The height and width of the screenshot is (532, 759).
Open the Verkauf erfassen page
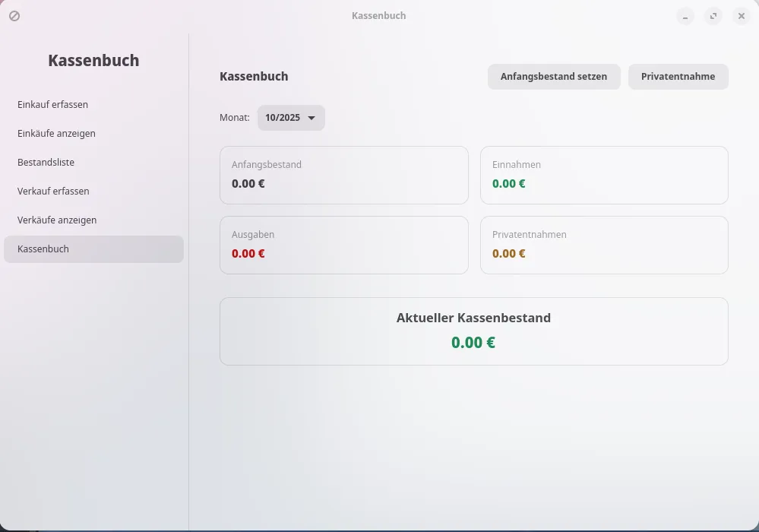click(x=53, y=192)
